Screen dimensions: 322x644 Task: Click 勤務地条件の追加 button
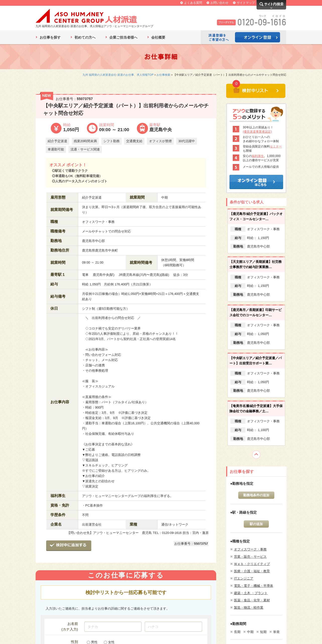click(x=256, y=495)
